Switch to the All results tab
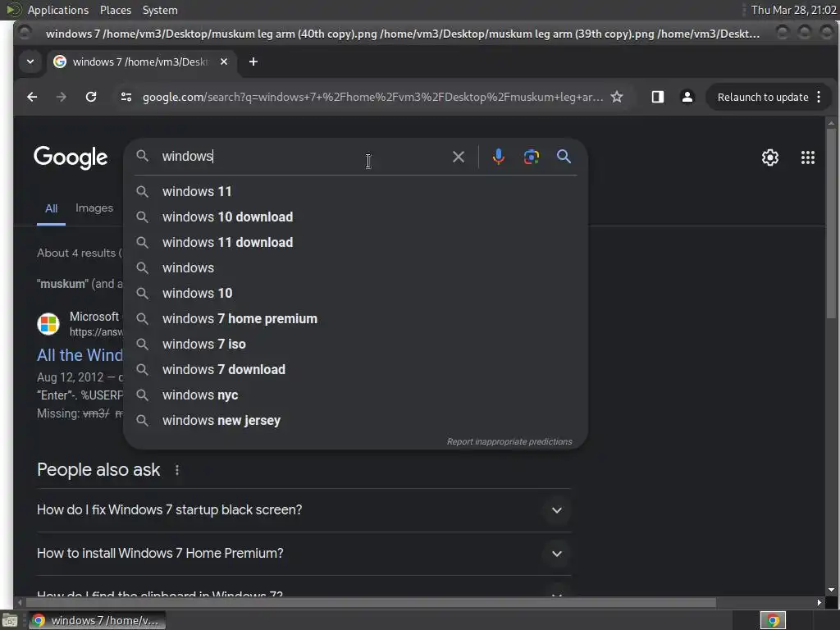 (x=52, y=208)
